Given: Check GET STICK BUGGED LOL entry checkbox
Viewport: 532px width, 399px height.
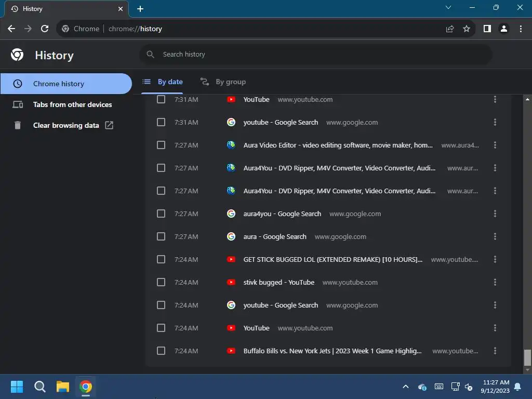Looking at the screenshot, I should tap(161, 260).
